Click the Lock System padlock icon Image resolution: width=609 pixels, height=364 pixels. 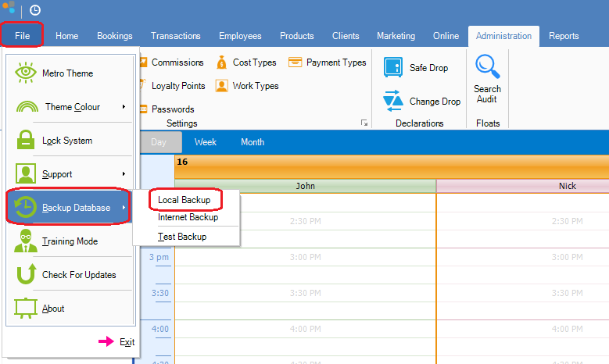[x=26, y=141]
